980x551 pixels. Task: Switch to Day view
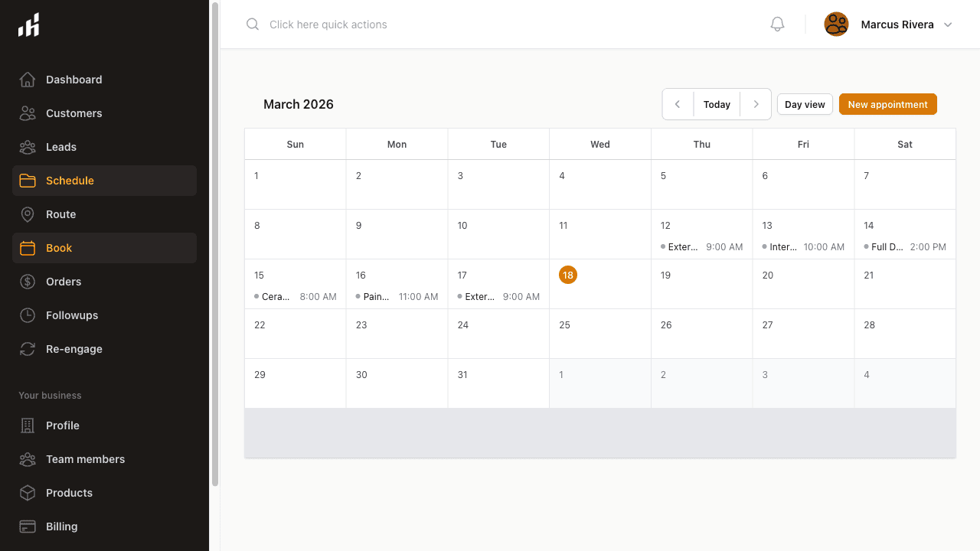tap(805, 104)
